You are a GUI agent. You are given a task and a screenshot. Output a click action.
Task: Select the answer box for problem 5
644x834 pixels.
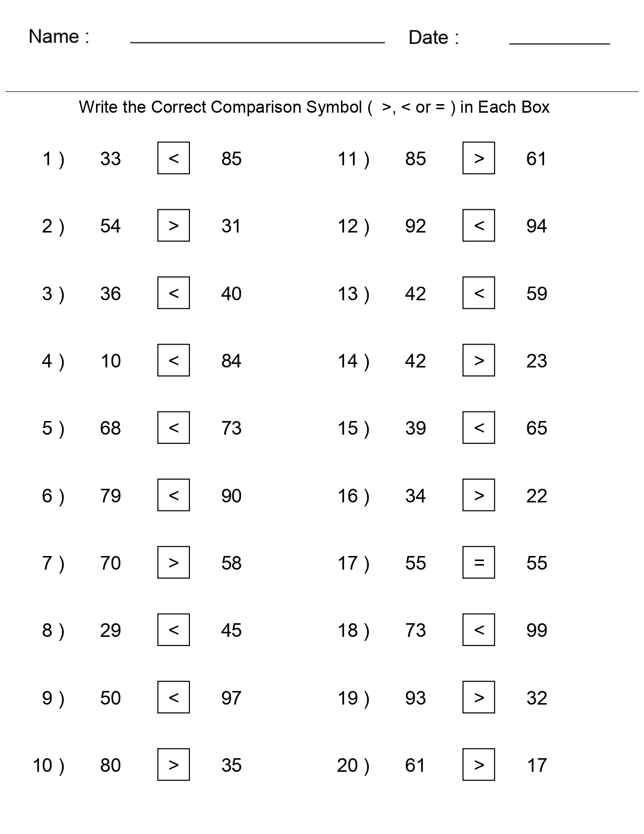click(x=173, y=428)
